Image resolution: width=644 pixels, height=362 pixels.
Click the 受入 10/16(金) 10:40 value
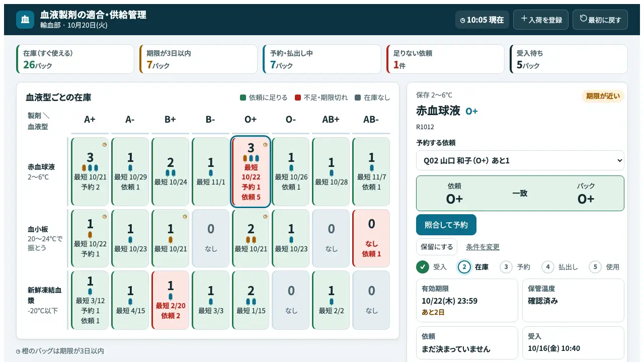click(554, 348)
